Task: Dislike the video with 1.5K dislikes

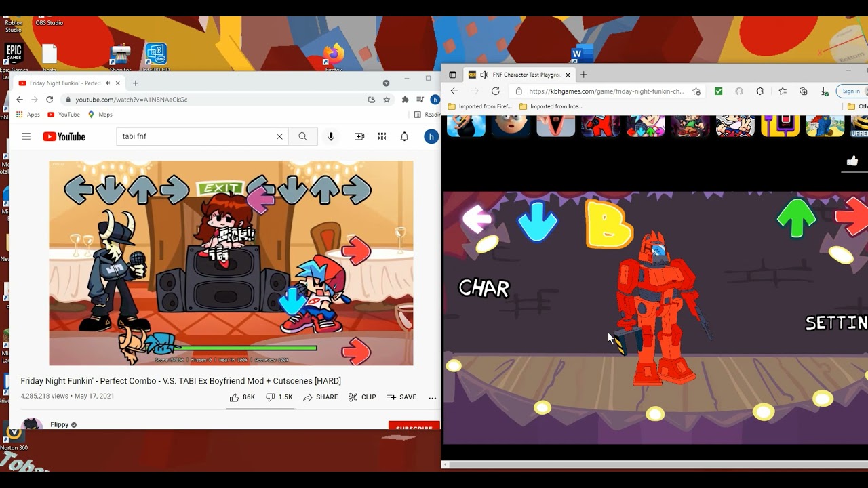Action: [x=279, y=397]
